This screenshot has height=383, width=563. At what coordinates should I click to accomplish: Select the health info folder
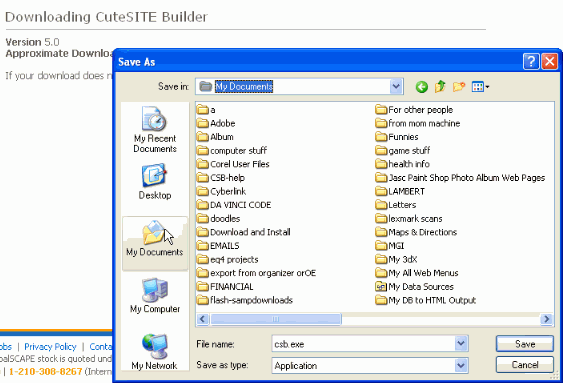point(403,164)
